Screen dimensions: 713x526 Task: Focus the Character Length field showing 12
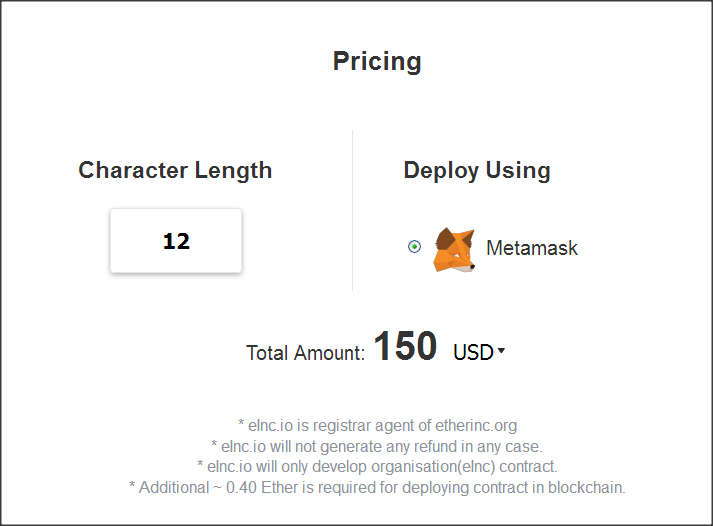pos(176,241)
